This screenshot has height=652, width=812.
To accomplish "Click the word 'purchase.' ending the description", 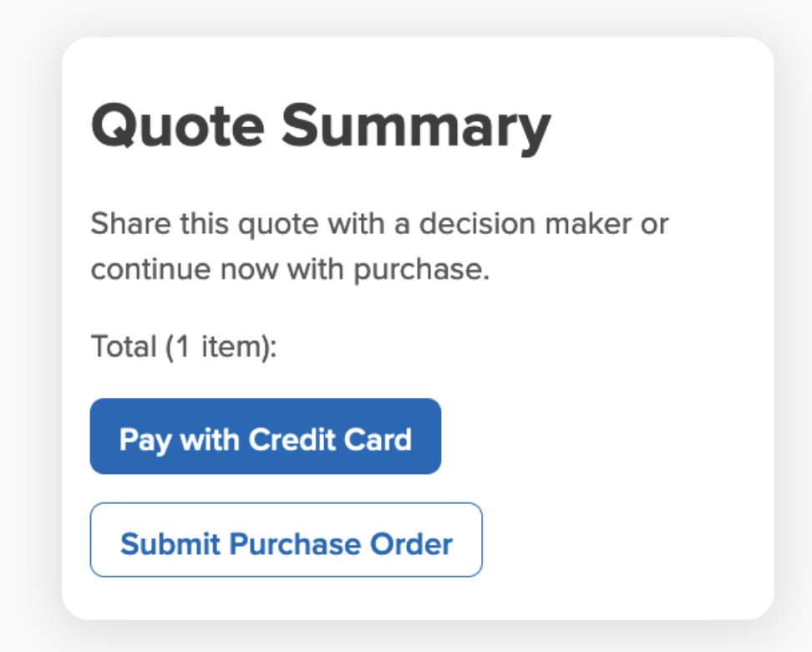I will pos(422,271).
